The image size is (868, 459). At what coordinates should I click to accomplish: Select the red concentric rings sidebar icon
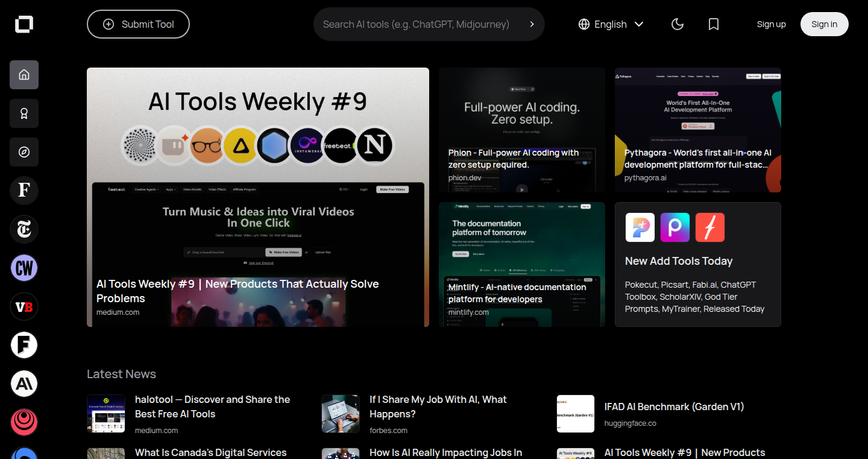click(24, 422)
